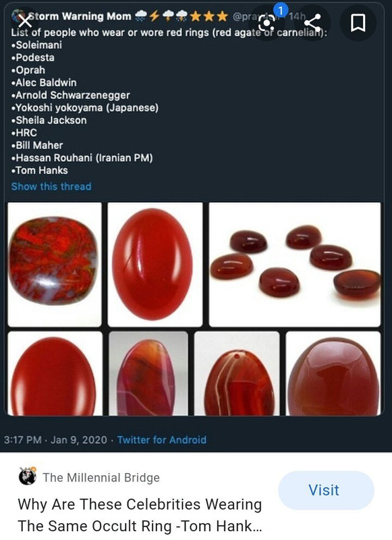Click the tweet timestamp 3:17 PM Jan 9, 2020
Screen dimensions: 392x540
(x=55, y=440)
